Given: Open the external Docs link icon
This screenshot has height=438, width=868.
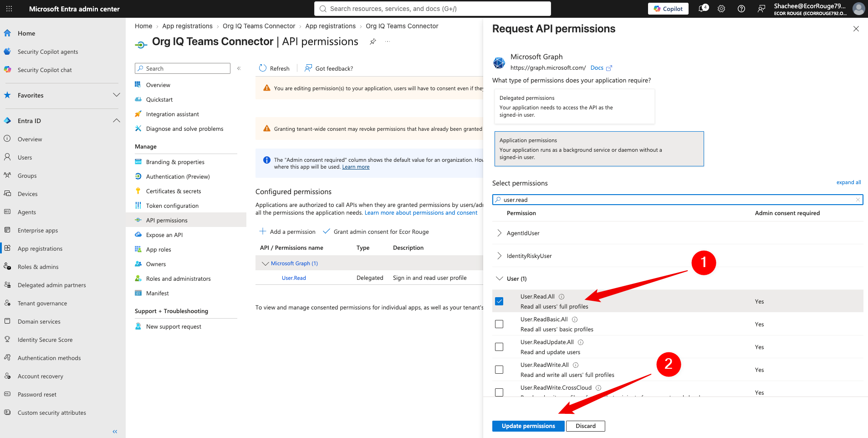Looking at the screenshot, I should pyautogui.click(x=609, y=68).
